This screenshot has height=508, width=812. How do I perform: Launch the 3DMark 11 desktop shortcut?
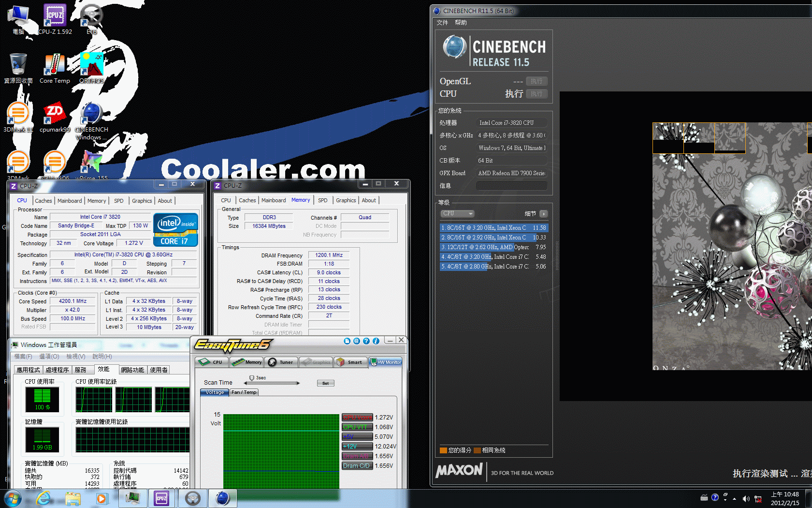point(18,118)
